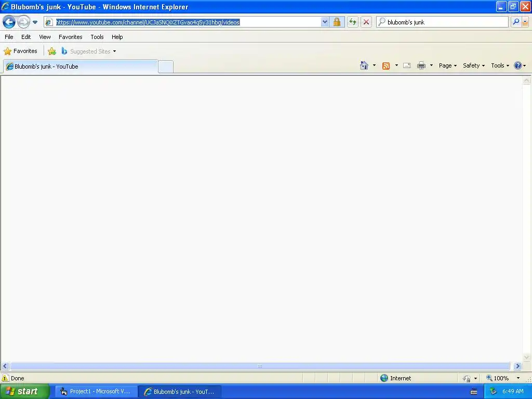Go back with the Back arrow button
Screen dimensions: 532x399
9,22
